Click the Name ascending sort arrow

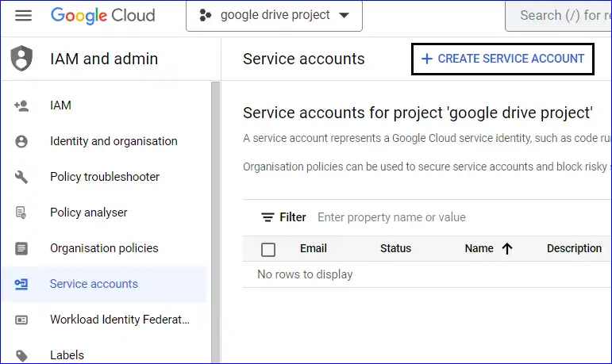(507, 248)
